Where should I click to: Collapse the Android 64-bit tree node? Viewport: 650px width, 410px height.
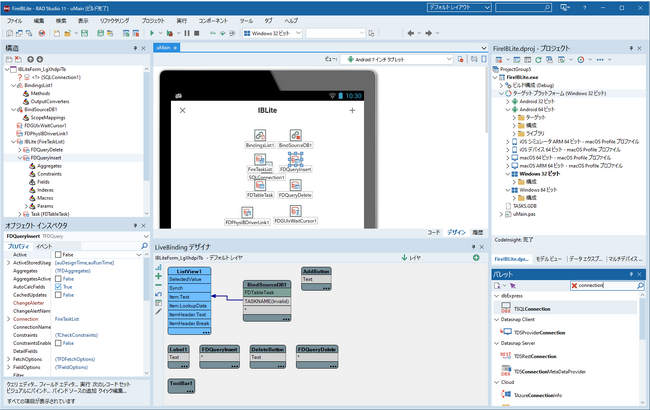[x=509, y=108]
